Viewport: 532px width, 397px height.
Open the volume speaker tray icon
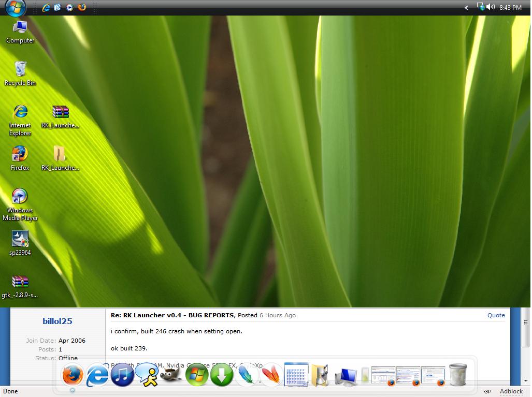(491, 7)
